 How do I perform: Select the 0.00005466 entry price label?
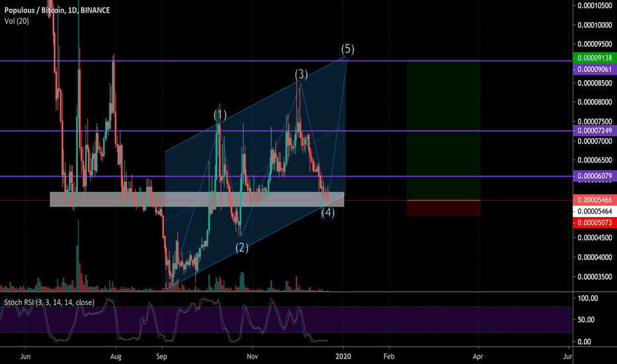(x=594, y=200)
